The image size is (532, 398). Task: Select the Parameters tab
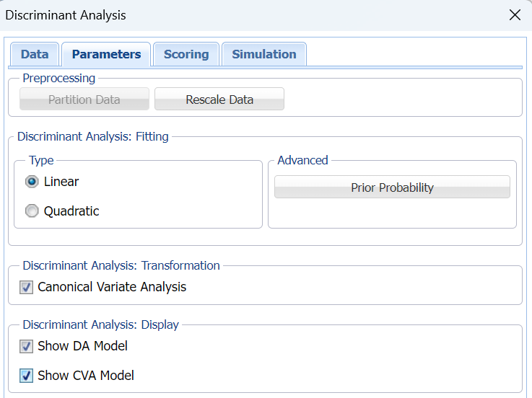point(106,54)
